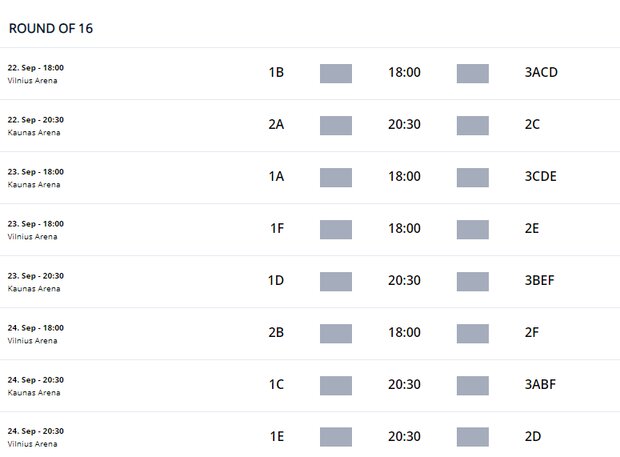Click the 24. Sep - 18:00 match date
The width and height of the screenshot is (620, 457).
click(x=36, y=328)
